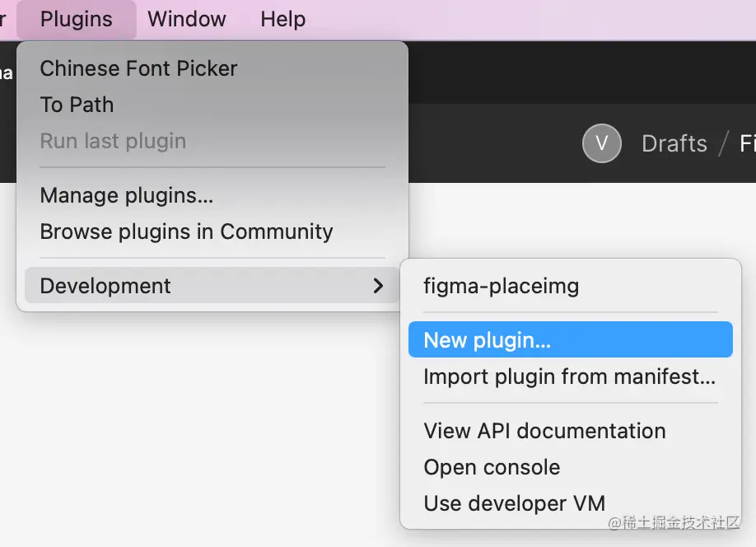Select Import plugin from manifest…
The height and width of the screenshot is (547, 756).
[x=569, y=376]
